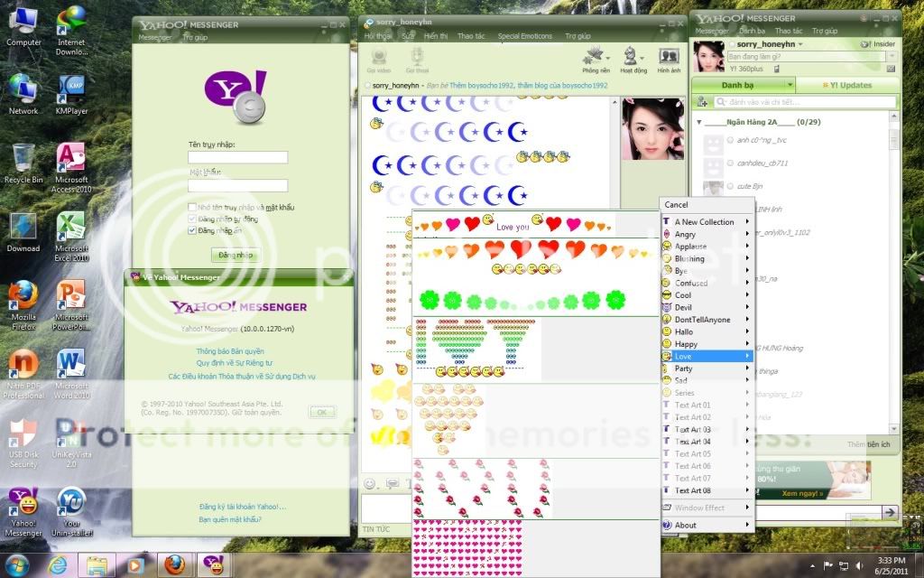Click the Yahoo! Messenger logo on login window
Image resolution: width=924 pixels, height=578 pixels.
click(x=236, y=96)
